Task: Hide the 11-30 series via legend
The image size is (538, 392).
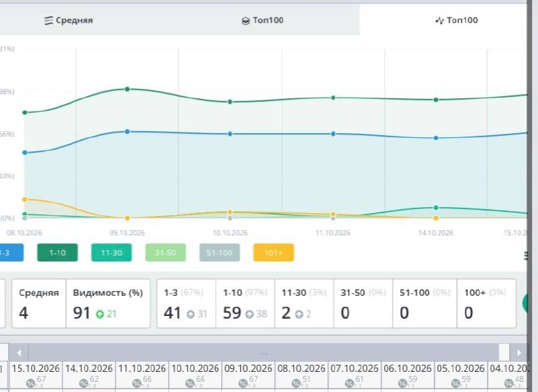Action: (x=112, y=253)
